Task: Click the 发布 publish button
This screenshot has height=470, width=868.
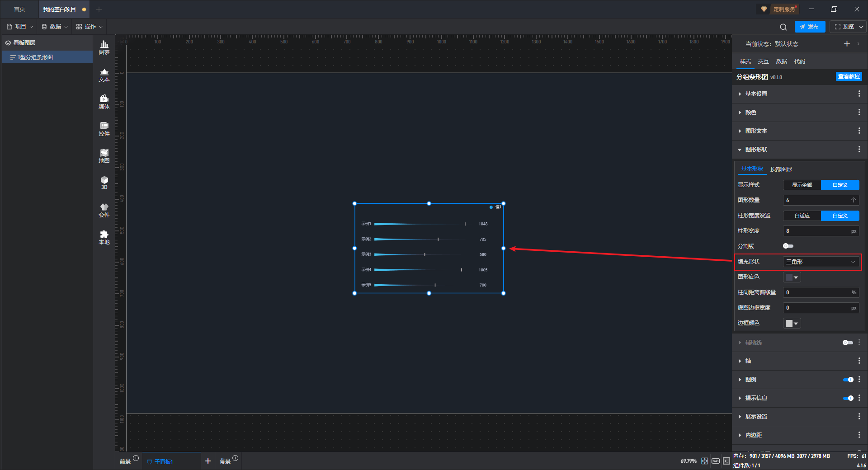Action: (x=810, y=27)
